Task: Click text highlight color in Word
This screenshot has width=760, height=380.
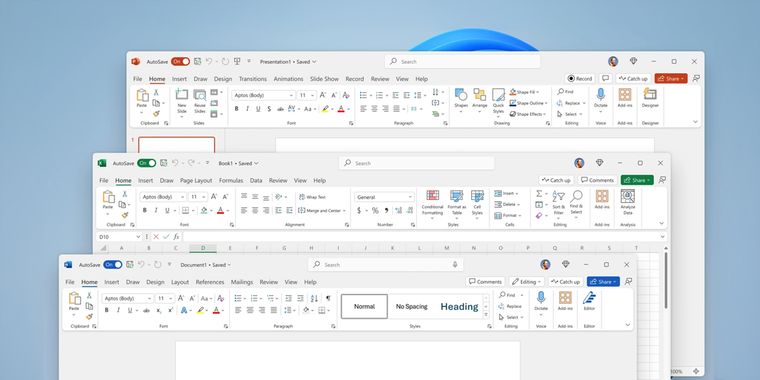Action: [200, 310]
